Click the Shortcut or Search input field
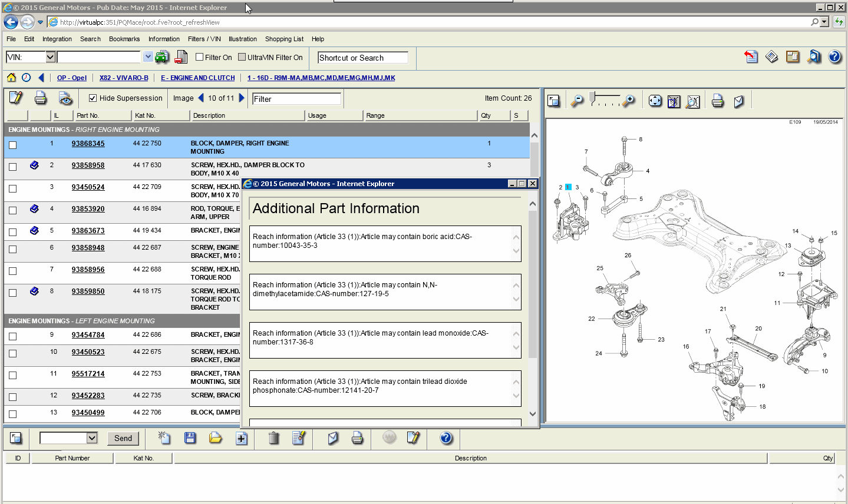 tap(362, 58)
